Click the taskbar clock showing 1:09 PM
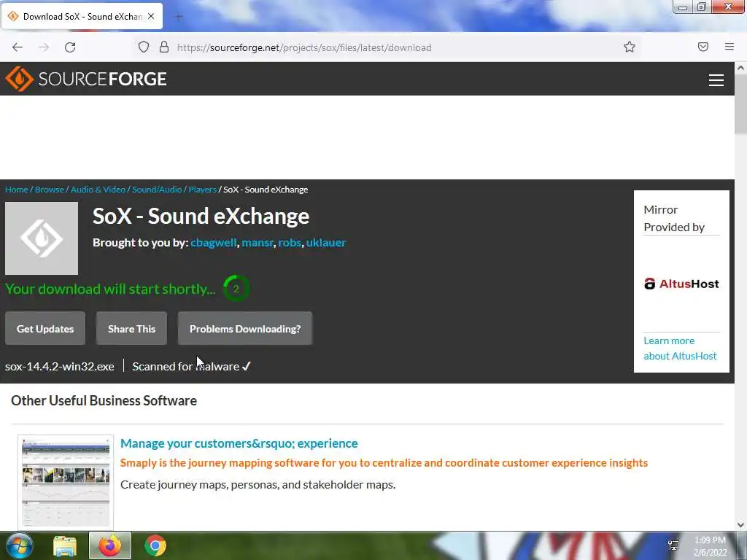 click(710, 546)
